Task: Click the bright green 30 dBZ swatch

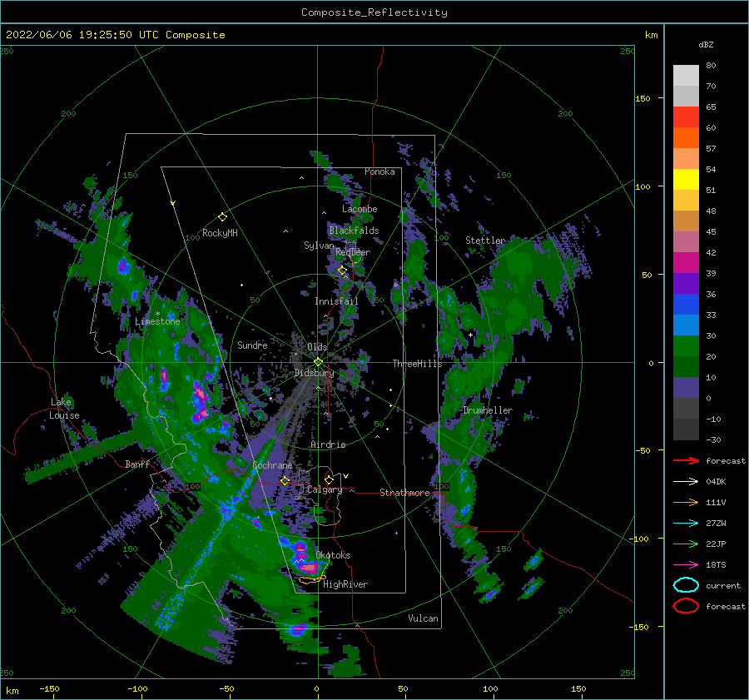Action: [686, 345]
